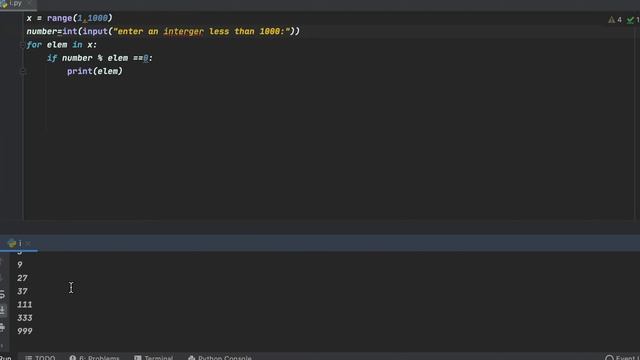
Task: Collapse the for loop fold marker
Action: pos(22,45)
